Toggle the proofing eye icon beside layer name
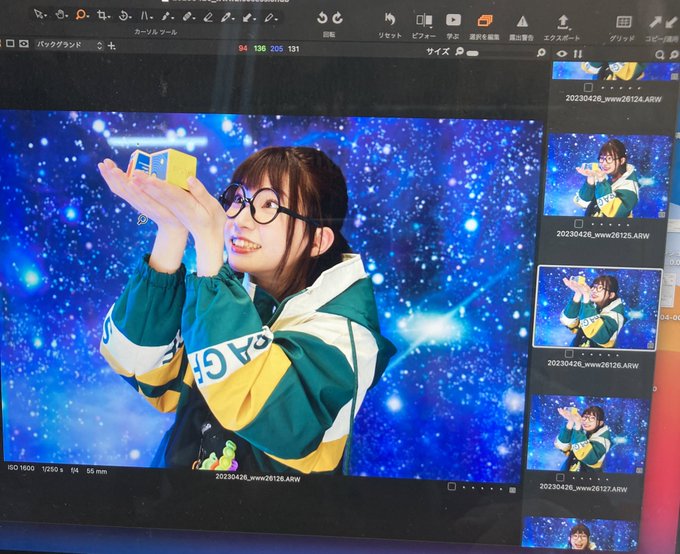 coord(23,43)
